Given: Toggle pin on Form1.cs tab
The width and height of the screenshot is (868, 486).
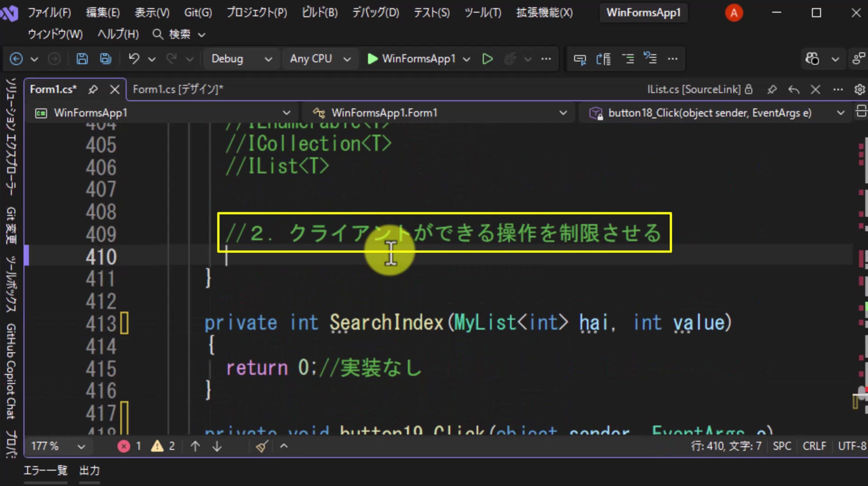Looking at the screenshot, I should [x=93, y=89].
